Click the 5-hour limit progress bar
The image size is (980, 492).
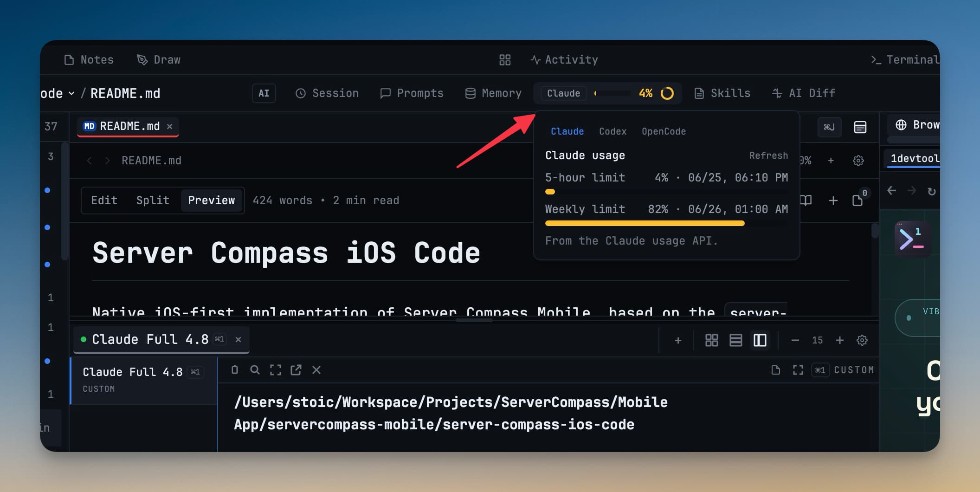click(667, 192)
